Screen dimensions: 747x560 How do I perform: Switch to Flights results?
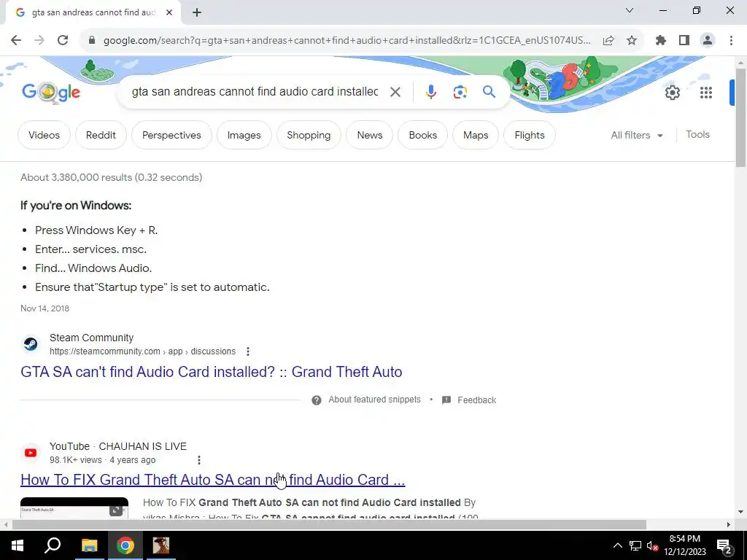click(x=530, y=135)
